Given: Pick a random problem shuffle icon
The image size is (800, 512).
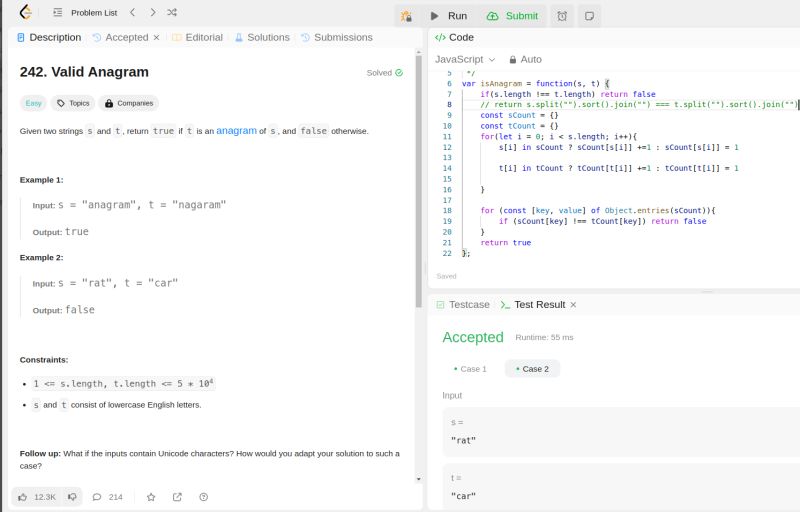Looking at the screenshot, I should tap(172, 12).
